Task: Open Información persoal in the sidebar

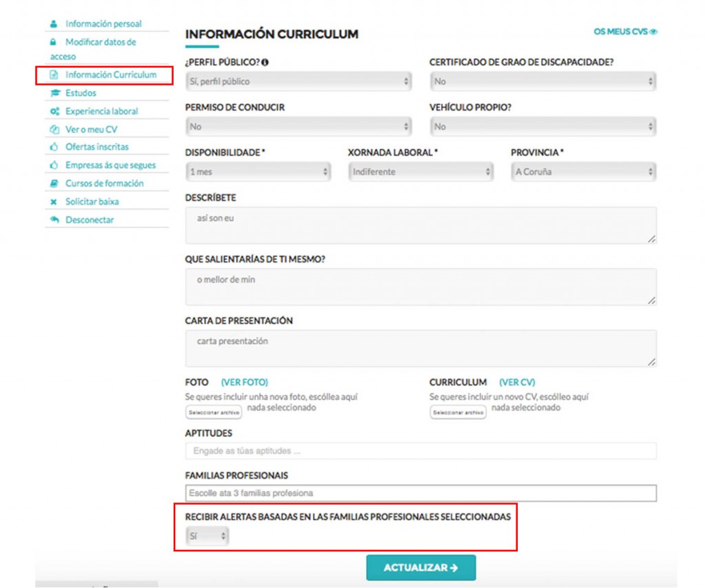Action: tap(103, 24)
